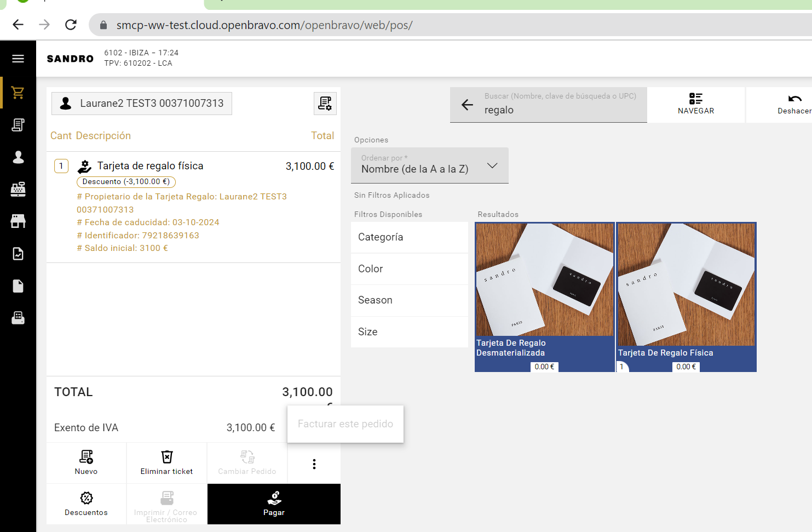Expand the Categoría filter

(409, 237)
